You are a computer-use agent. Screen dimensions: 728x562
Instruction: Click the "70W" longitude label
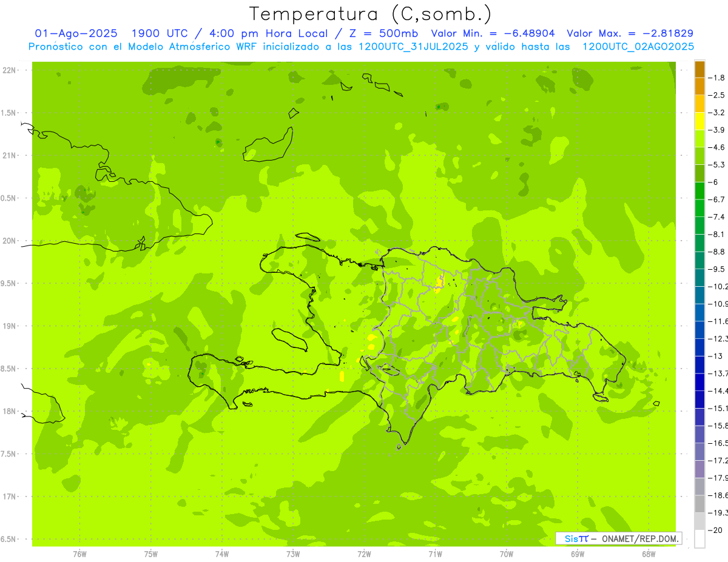tap(507, 554)
